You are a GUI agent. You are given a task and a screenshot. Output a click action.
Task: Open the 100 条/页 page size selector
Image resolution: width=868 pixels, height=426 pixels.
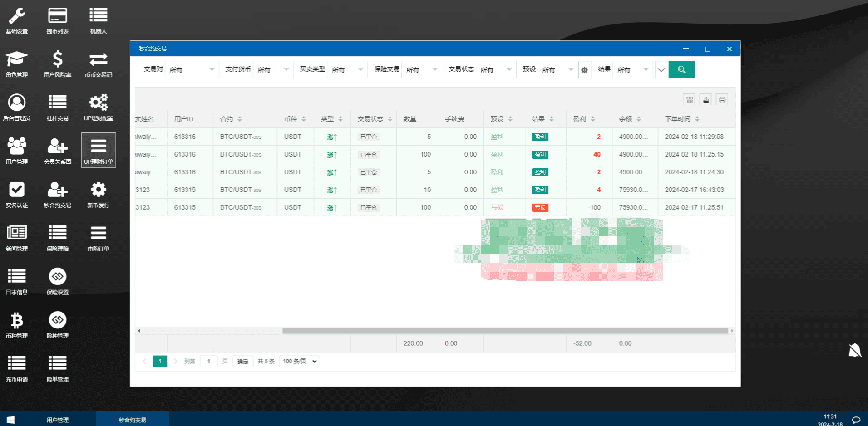[x=299, y=362]
